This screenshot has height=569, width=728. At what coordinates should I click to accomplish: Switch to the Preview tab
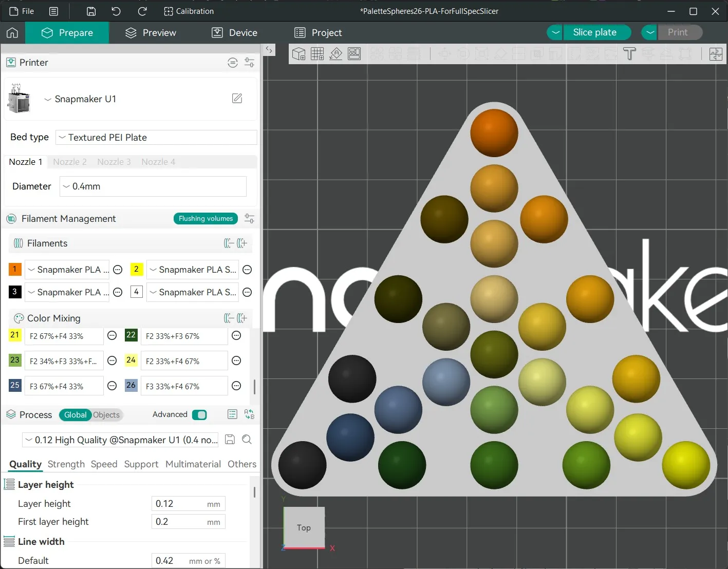tap(151, 33)
